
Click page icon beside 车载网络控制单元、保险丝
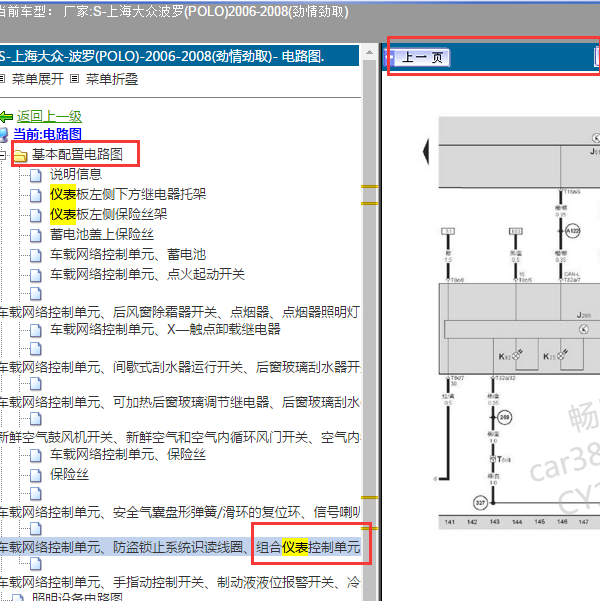(36, 456)
